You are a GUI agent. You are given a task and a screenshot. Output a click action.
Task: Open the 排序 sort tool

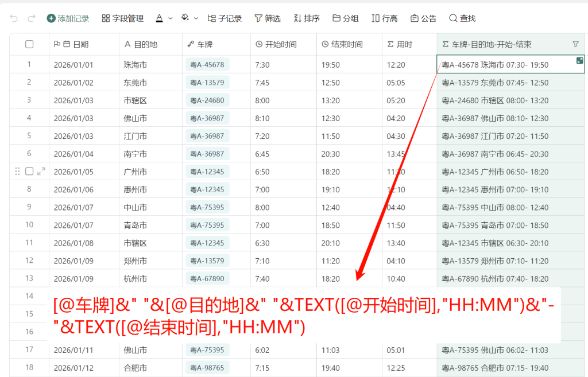coord(307,18)
